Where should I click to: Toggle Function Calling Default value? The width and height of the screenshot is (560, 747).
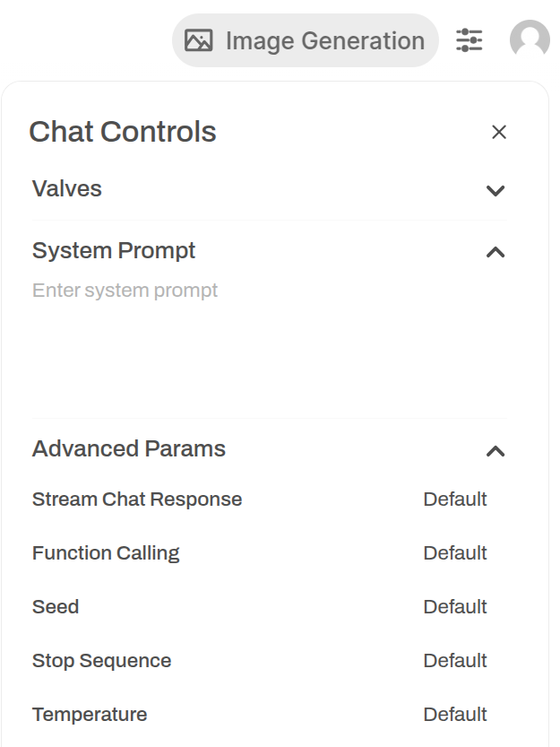(455, 553)
